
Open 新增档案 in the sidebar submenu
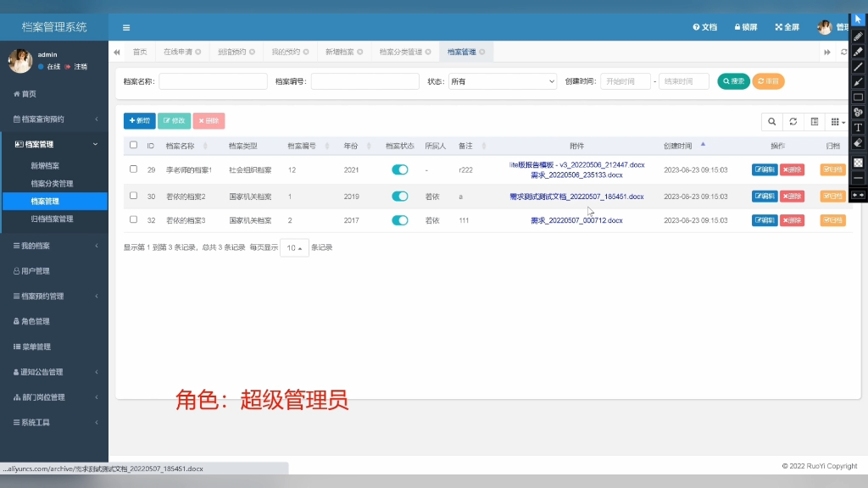click(x=45, y=166)
